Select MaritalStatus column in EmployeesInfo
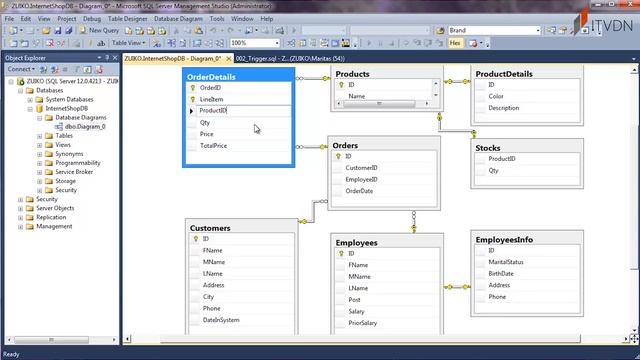 pyautogui.click(x=506, y=262)
